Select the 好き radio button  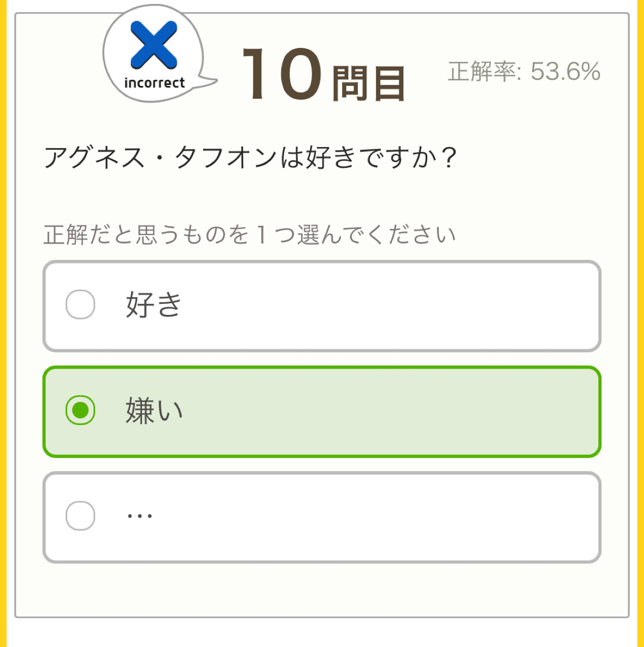tap(80, 305)
